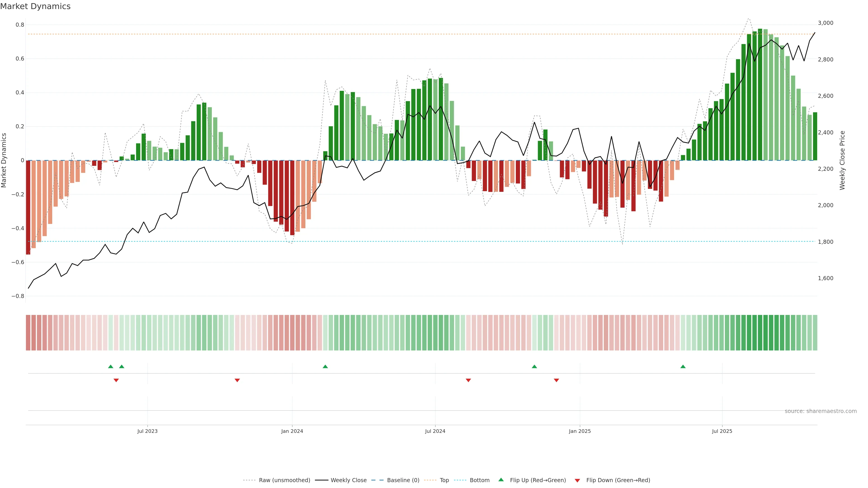Click the first flip-up marker before Jul 2023

coord(111,366)
